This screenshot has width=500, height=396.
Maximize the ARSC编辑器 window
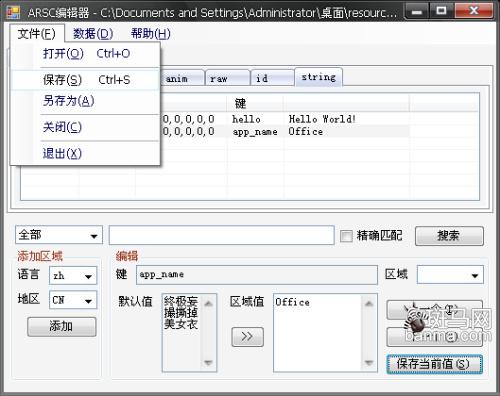(x=441, y=11)
